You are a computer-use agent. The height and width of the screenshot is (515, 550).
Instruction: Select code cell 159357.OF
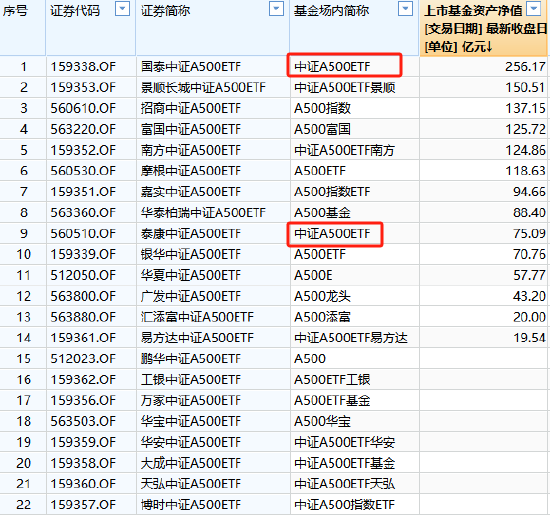91,505
